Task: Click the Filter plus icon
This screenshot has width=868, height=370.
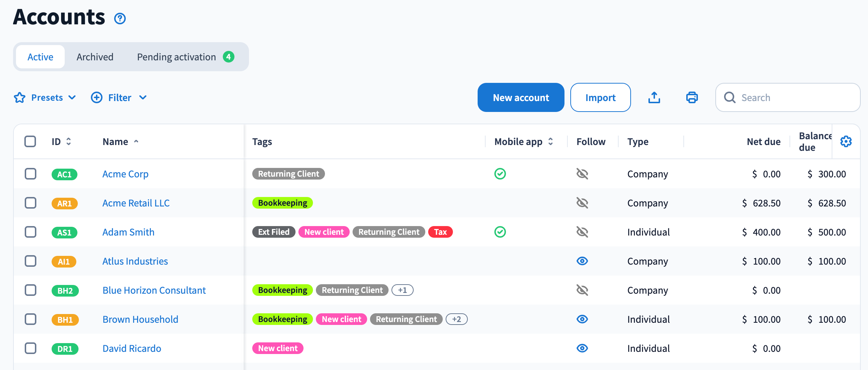Action: pyautogui.click(x=97, y=97)
